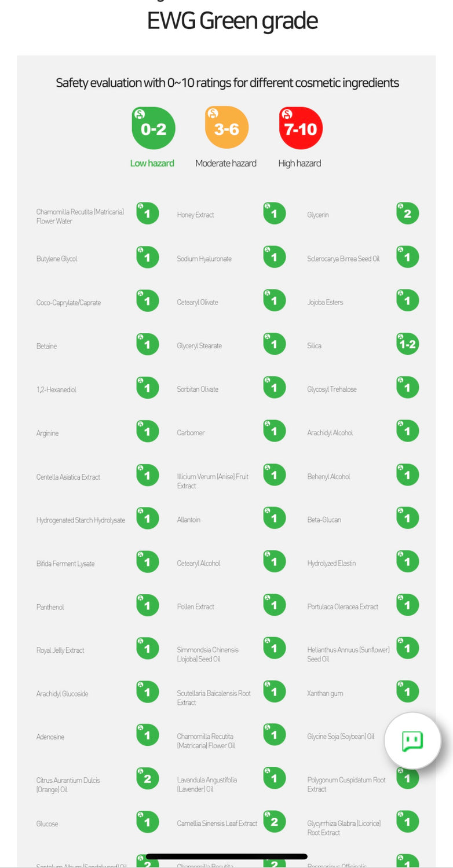The image size is (453, 868).
Task: Select the High hazard label
Action: [299, 163]
